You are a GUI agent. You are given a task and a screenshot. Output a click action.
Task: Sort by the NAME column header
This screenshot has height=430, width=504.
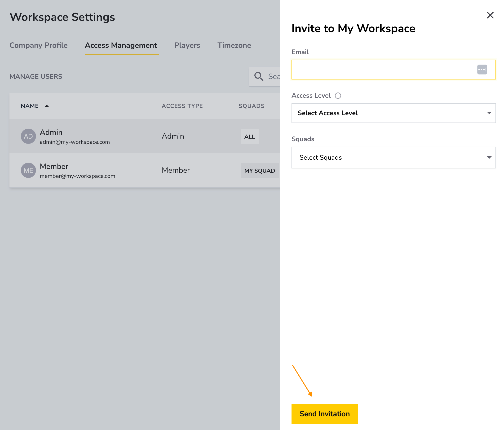pyautogui.click(x=30, y=106)
